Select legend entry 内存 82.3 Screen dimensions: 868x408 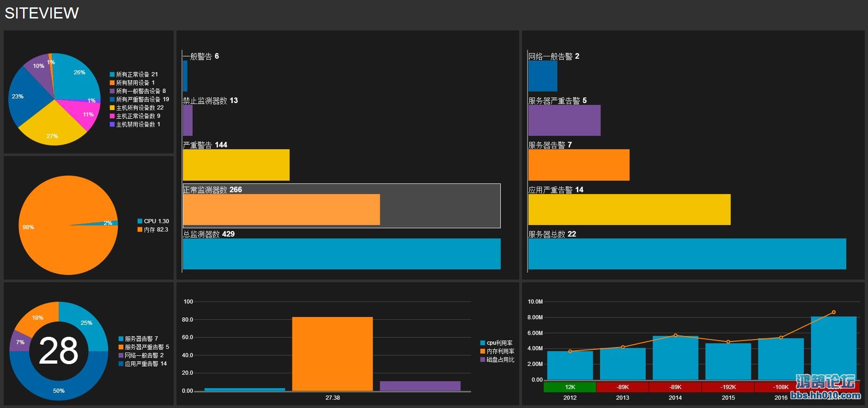tap(153, 230)
